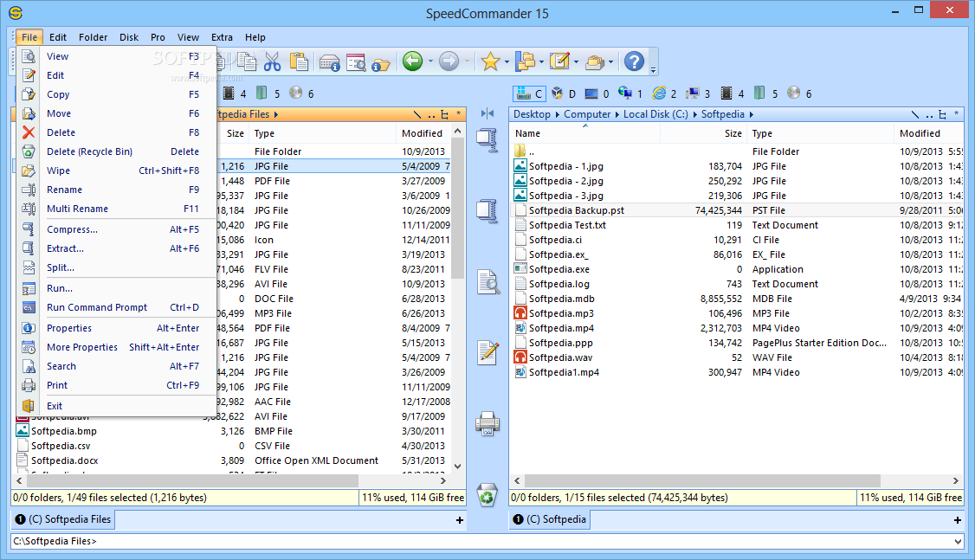Go back with the green arrow
Viewport: 975px width, 560px height.
point(412,61)
